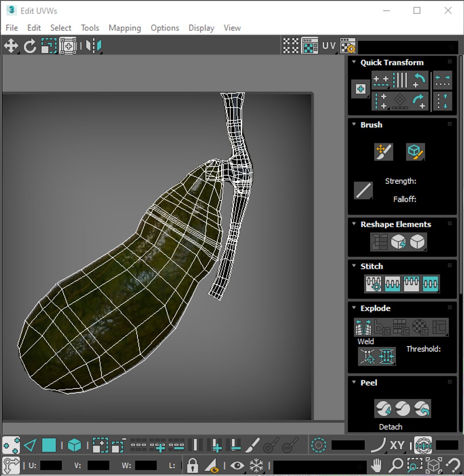Click the Relax custom cube icon
The image size is (464, 476).
[x=417, y=242]
